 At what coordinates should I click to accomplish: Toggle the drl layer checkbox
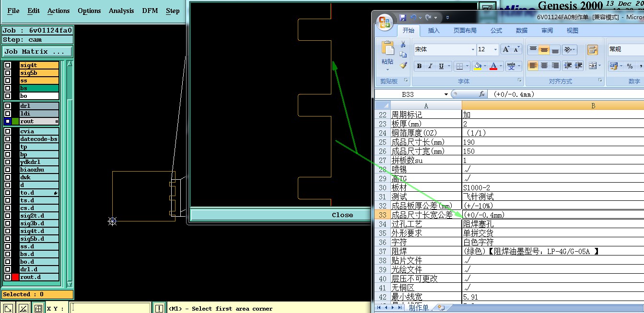click(8, 106)
